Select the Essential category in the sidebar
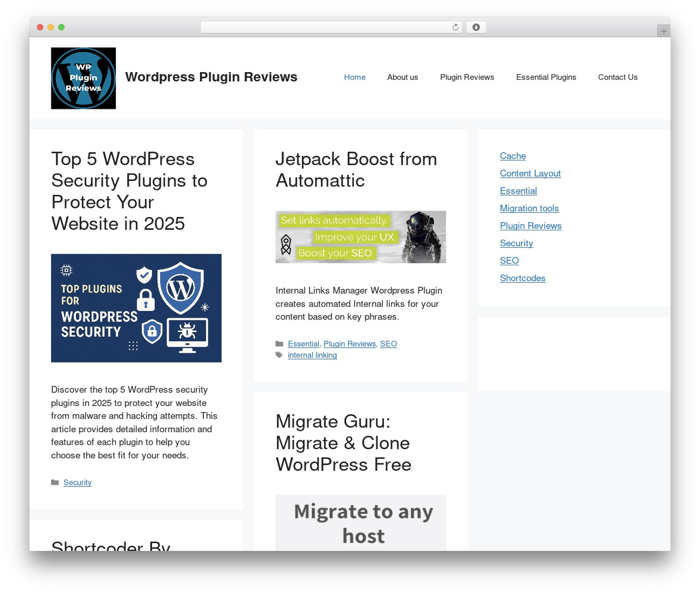The width and height of the screenshot is (700, 593). click(518, 191)
